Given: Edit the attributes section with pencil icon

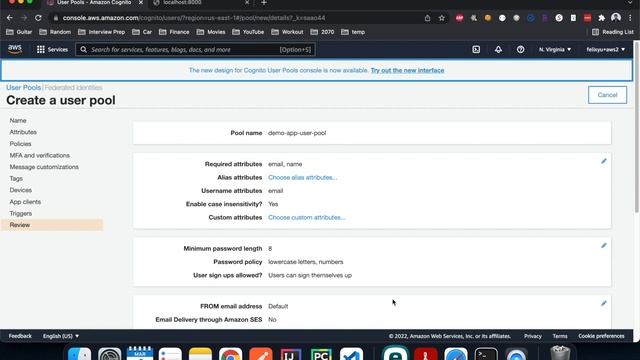Looking at the screenshot, I should tap(604, 161).
